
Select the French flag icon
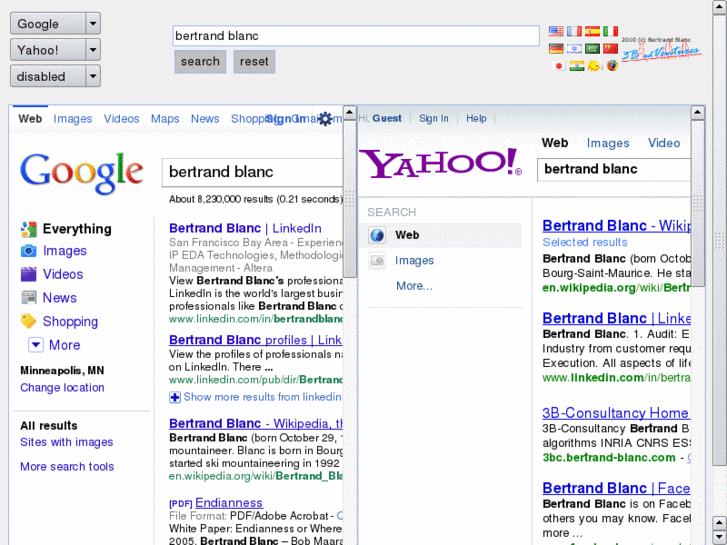(x=574, y=31)
